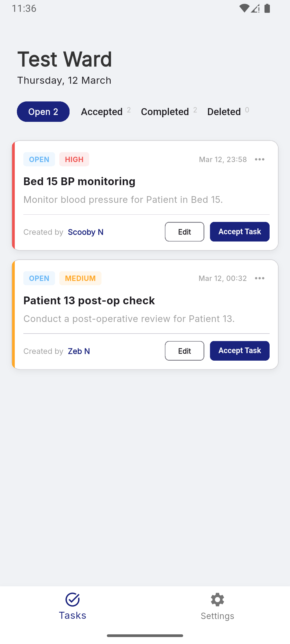This screenshot has height=644, width=290.
Task: Switch to the Accepted tab
Action: pyautogui.click(x=102, y=112)
